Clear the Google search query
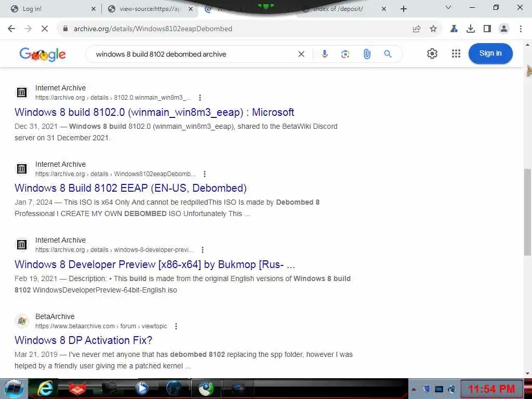Image resolution: width=532 pixels, height=399 pixels. point(301,54)
